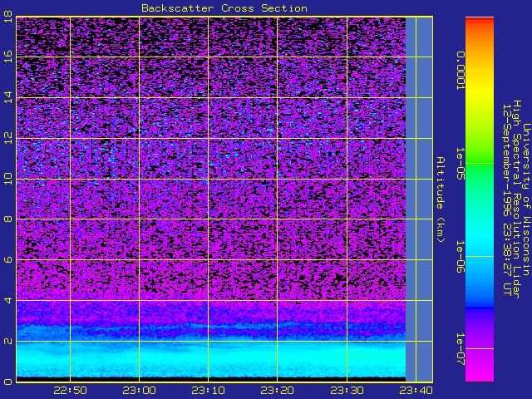532x399 pixels.
Task: Click the altitude label 14
Action: (8, 97)
